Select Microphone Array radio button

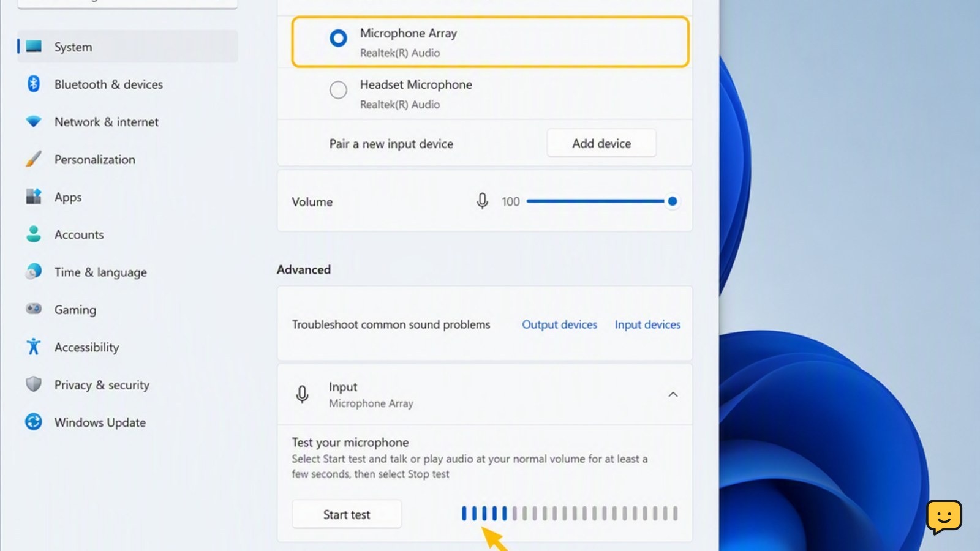pyautogui.click(x=338, y=38)
